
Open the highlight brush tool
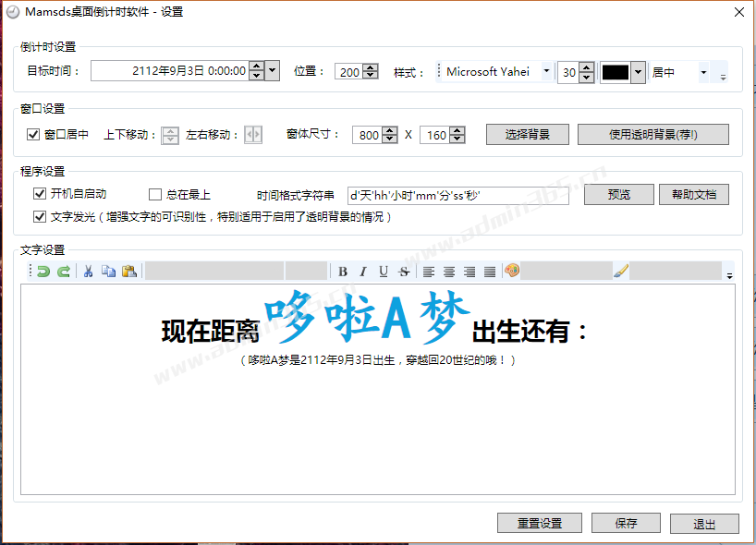[x=621, y=271]
